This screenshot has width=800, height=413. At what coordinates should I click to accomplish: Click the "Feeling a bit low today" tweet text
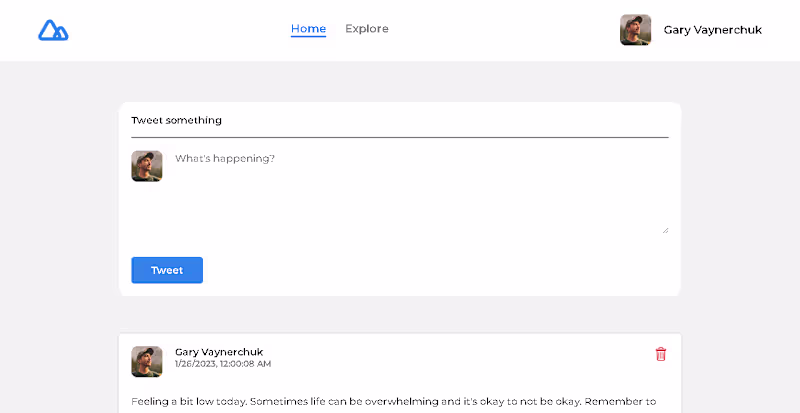(x=390, y=402)
